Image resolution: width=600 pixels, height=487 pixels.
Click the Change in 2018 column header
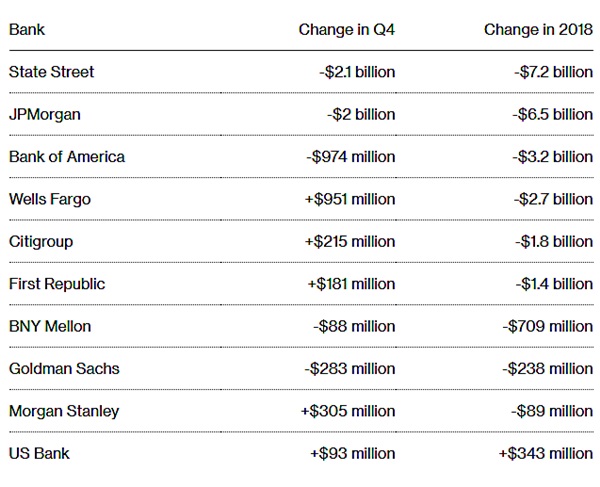[x=538, y=30]
